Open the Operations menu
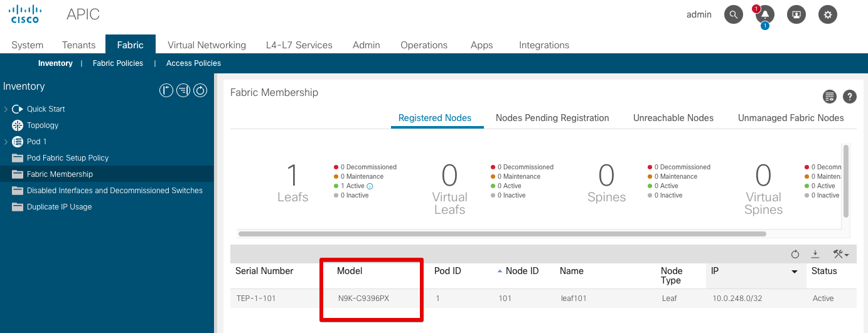The image size is (868, 333). coord(424,45)
